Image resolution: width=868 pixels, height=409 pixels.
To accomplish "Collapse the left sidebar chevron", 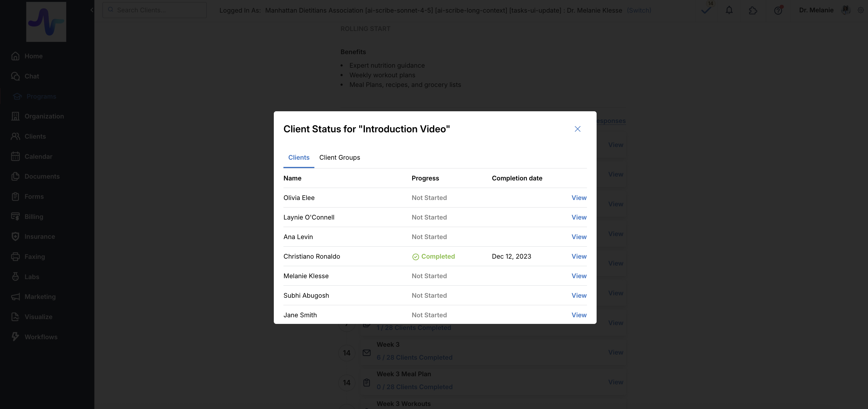I will pyautogui.click(x=92, y=10).
